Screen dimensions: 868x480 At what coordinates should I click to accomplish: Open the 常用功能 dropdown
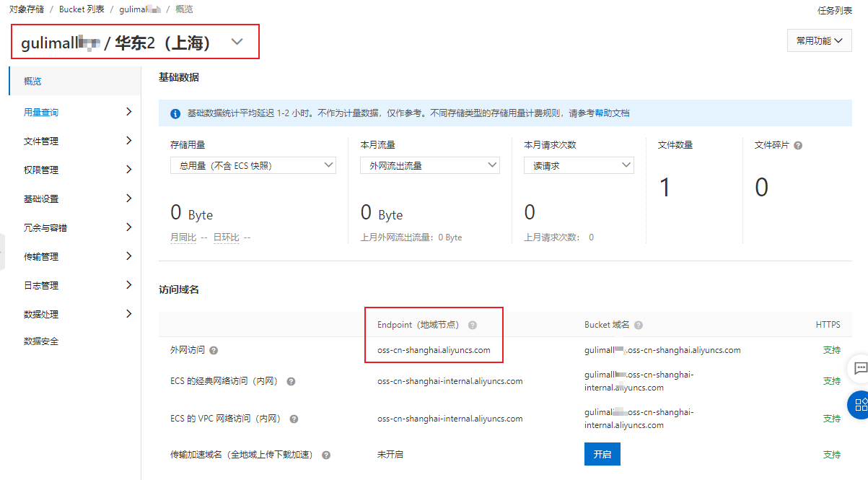click(819, 40)
